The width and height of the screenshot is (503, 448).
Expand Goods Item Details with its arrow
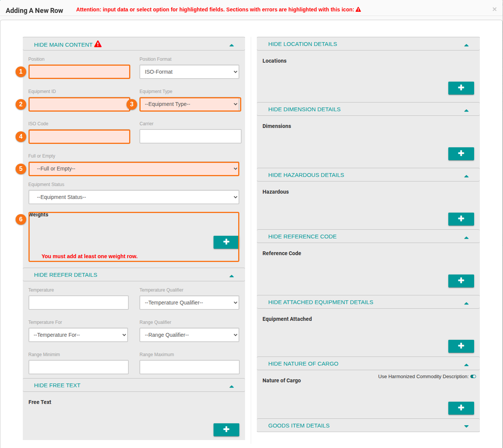467,426
